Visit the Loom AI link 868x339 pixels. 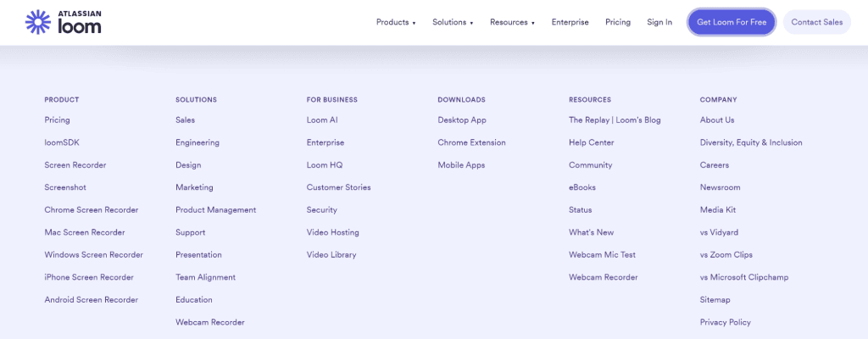(x=322, y=120)
